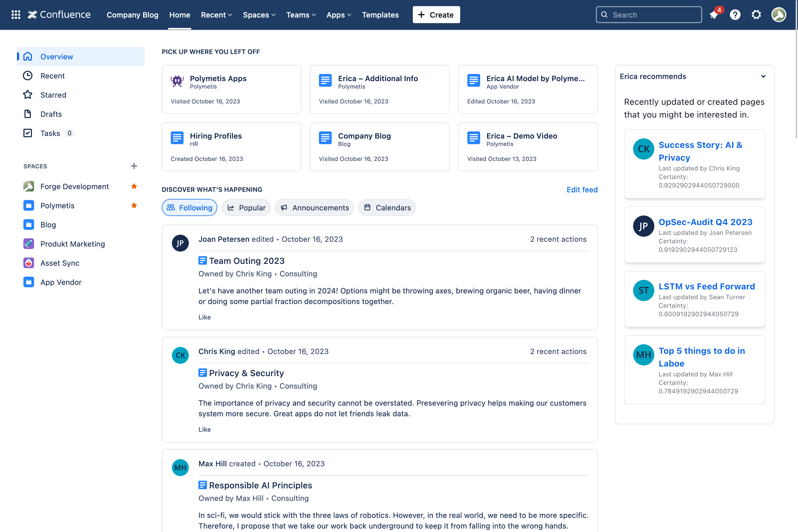Screen dimensions: 798x532
Task: Click the plus icon next to Spaces
Action: click(x=134, y=166)
